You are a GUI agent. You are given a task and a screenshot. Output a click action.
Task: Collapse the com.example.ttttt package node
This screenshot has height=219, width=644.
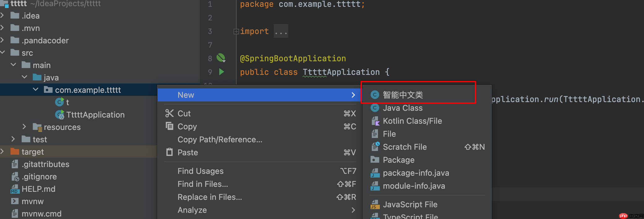tap(36, 90)
